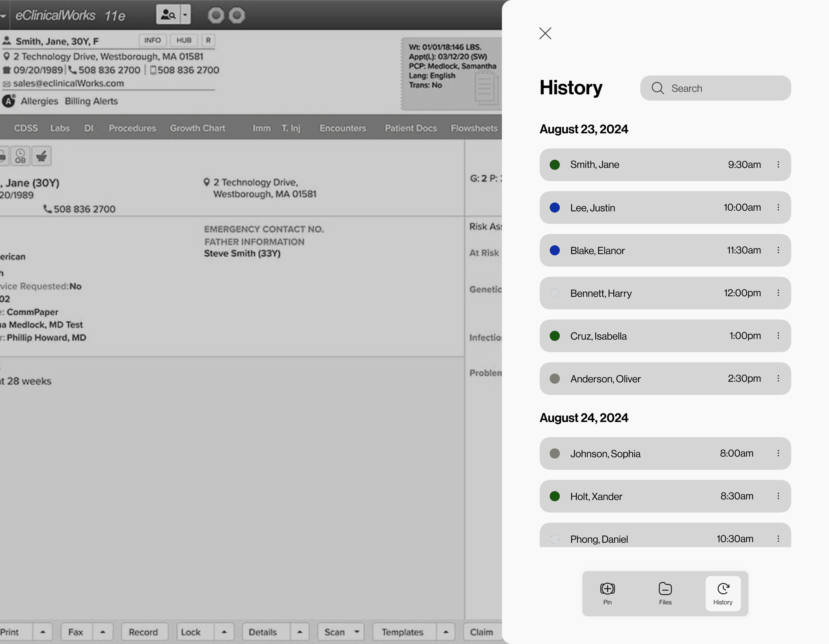Image resolution: width=829 pixels, height=644 pixels.
Task: Open the options menu for Lee, Justin
Action: point(778,207)
